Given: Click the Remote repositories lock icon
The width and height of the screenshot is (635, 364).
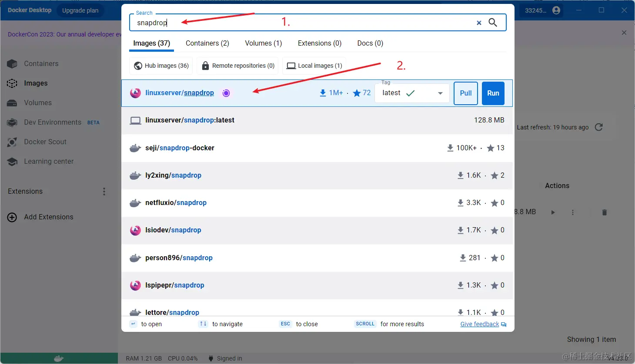Looking at the screenshot, I should tap(205, 66).
